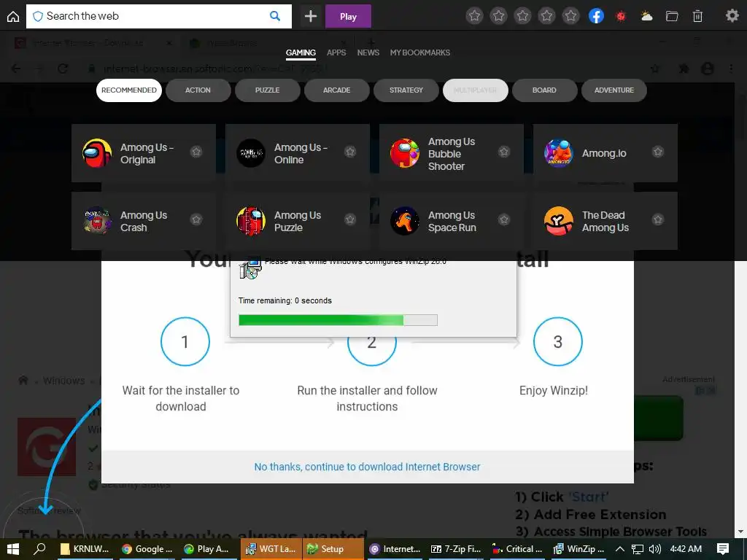Viewport: 747px width, 560px height.
Task: Open Among Us - Original game card
Action: [x=144, y=153]
